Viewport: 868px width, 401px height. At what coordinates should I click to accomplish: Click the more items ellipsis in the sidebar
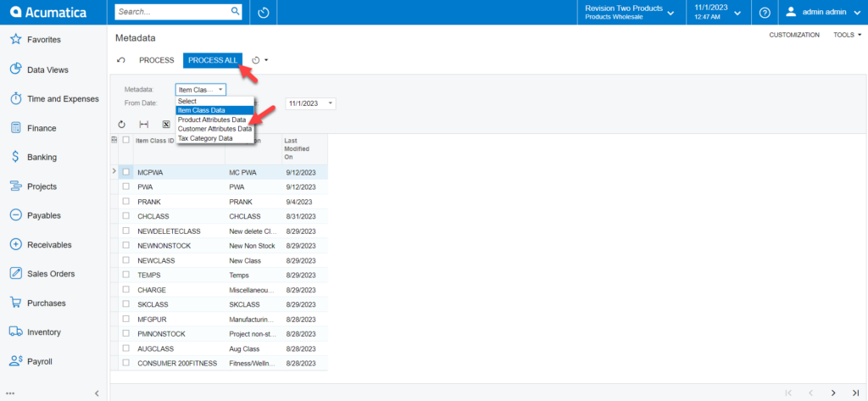coord(10,393)
